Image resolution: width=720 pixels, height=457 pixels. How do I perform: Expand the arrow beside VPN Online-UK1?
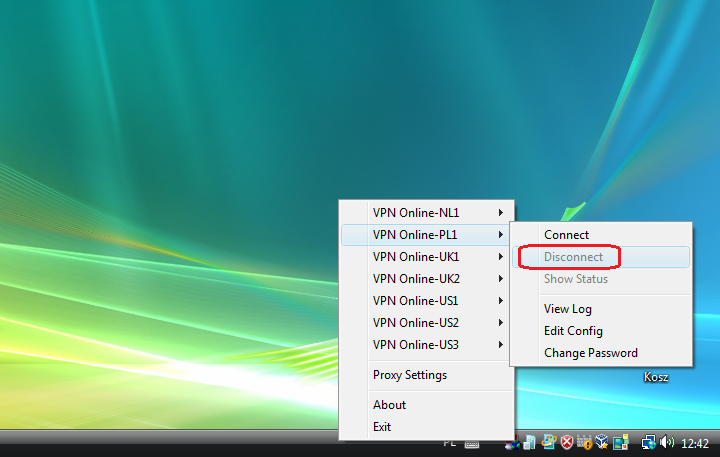[501, 257]
